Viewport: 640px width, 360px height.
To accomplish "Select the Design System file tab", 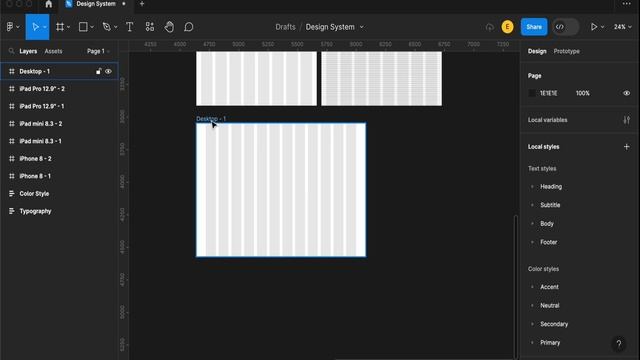I will pyautogui.click(x=96, y=4).
